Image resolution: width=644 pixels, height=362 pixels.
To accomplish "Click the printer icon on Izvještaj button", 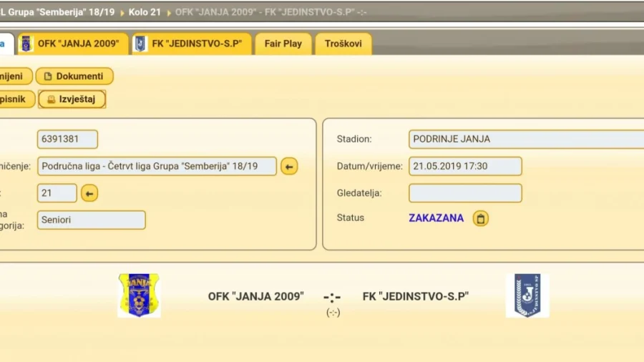I will click(x=51, y=99).
